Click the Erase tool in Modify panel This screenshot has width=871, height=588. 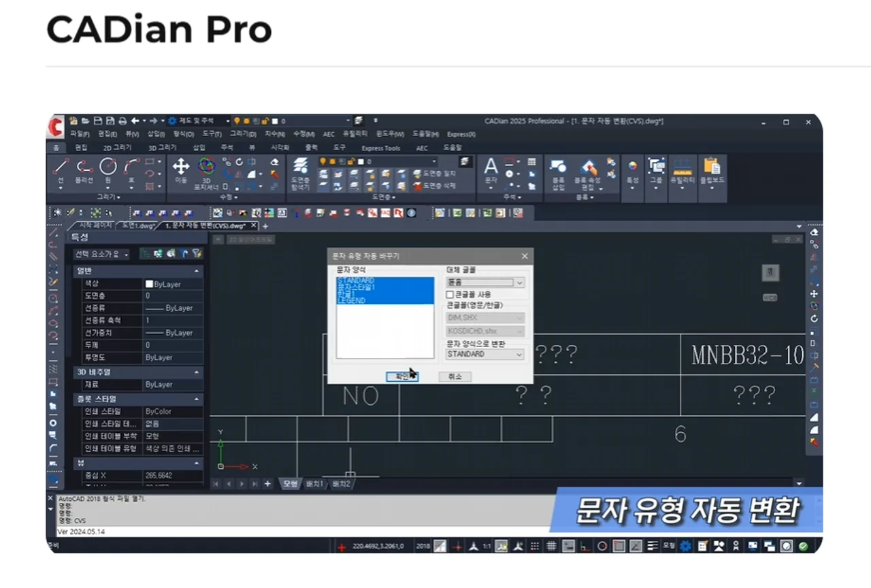pos(274,162)
